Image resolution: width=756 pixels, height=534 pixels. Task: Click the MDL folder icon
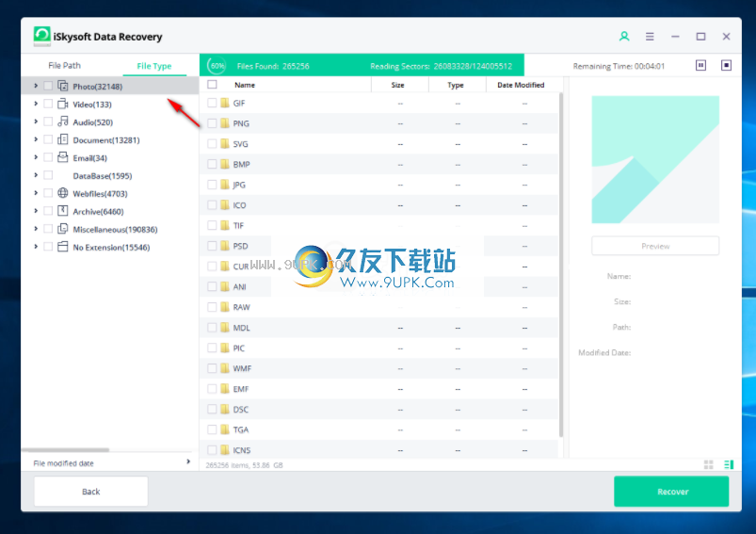click(225, 328)
